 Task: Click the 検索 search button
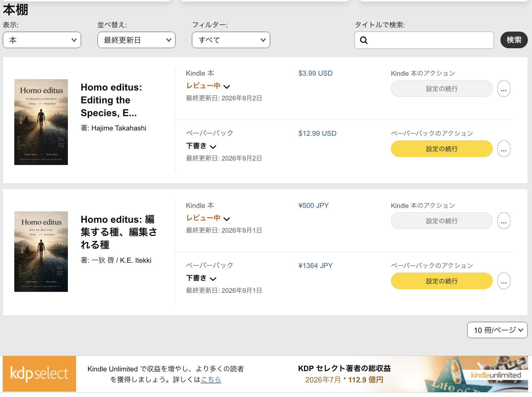click(514, 40)
